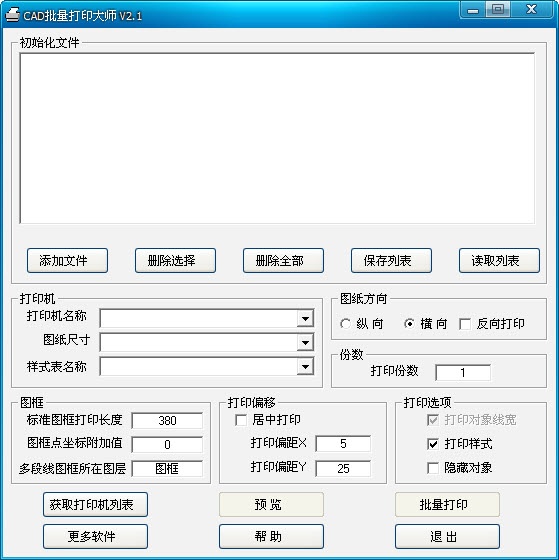Click the 删除全部 button
559x560 pixels.
pos(283,261)
